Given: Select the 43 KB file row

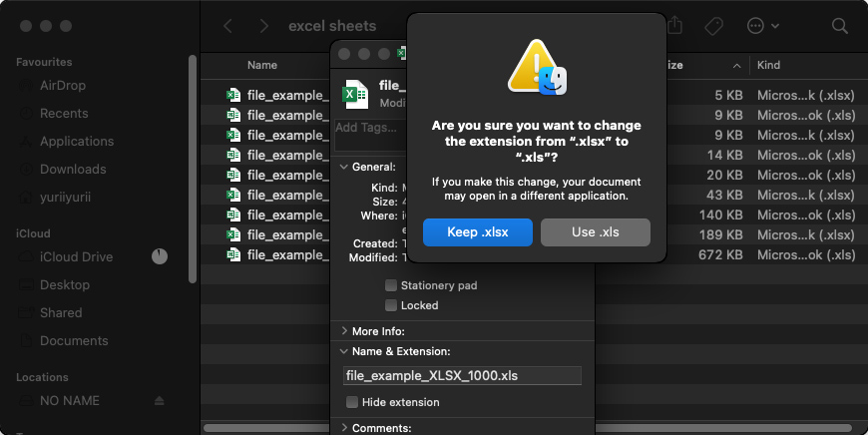Looking at the screenshot, I should [534, 195].
